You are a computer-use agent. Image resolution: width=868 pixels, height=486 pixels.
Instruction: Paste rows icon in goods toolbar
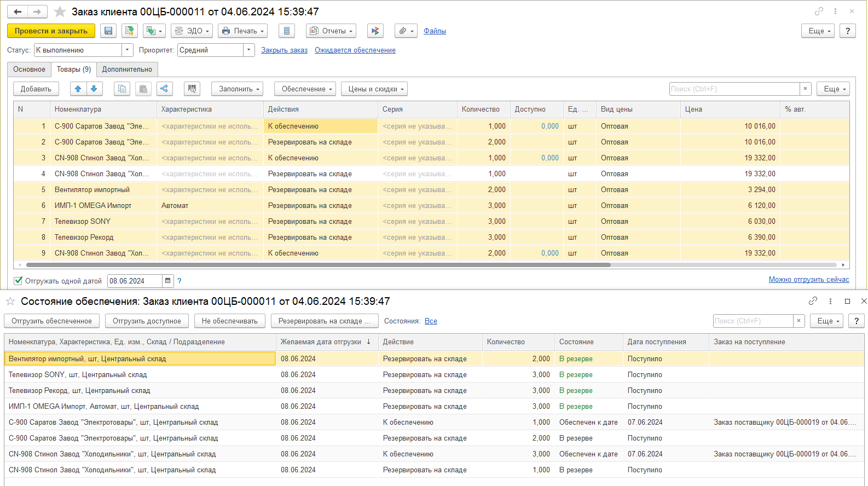[143, 89]
